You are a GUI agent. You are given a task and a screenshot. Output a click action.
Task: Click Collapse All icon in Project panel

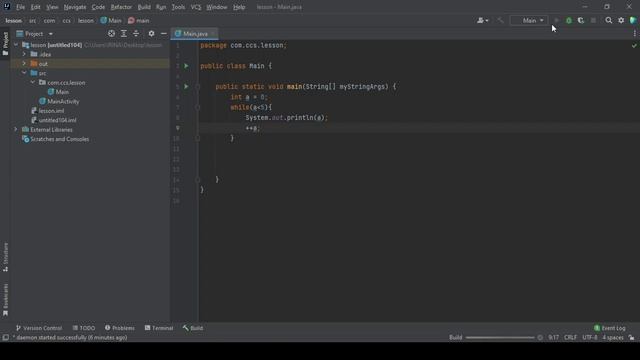click(136, 33)
